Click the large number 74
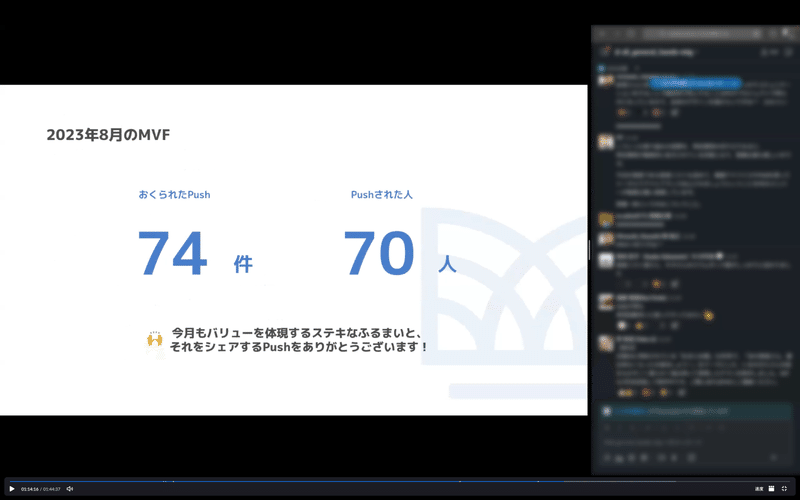Image resolution: width=800 pixels, height=500 pixels. 172,254
